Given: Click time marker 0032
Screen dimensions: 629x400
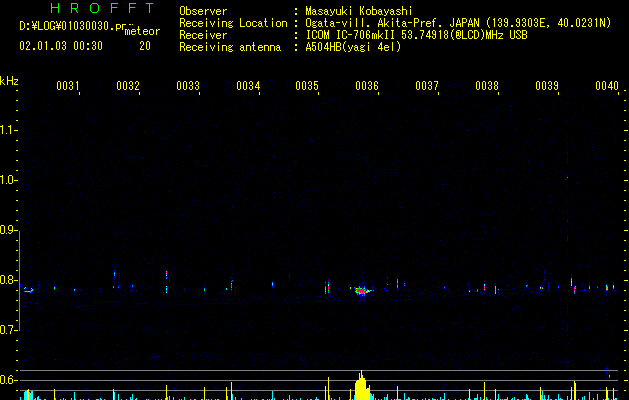Looking at the screenshot, I should point(128,86).
